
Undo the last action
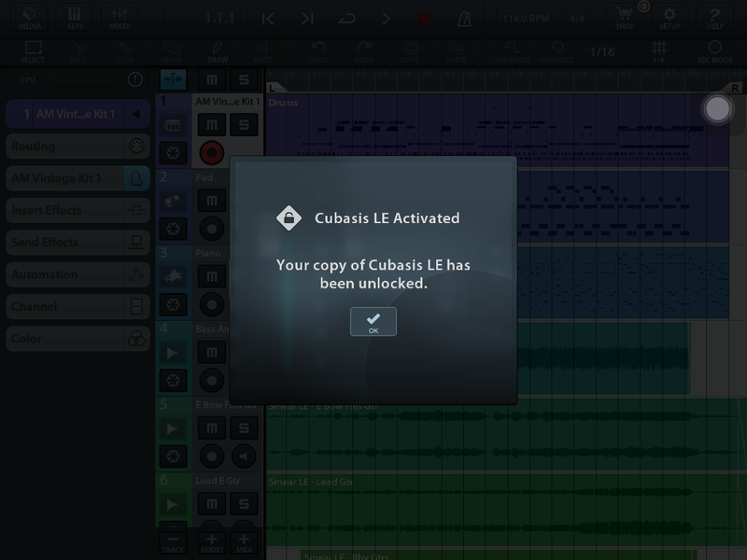(x=317, y=51)
